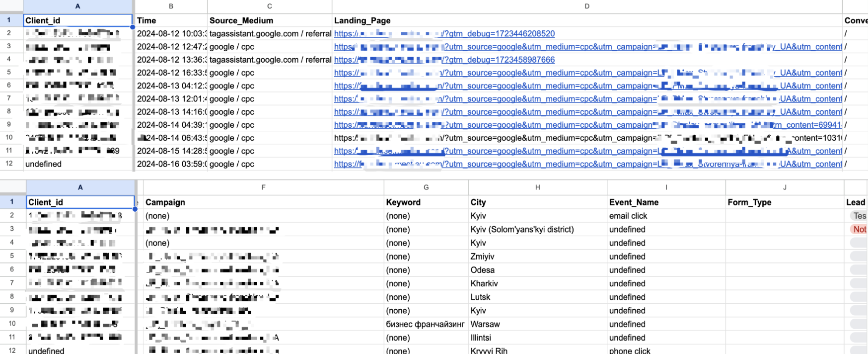Click the City header cell
The image size is (868, 354).
click(537, 202)
